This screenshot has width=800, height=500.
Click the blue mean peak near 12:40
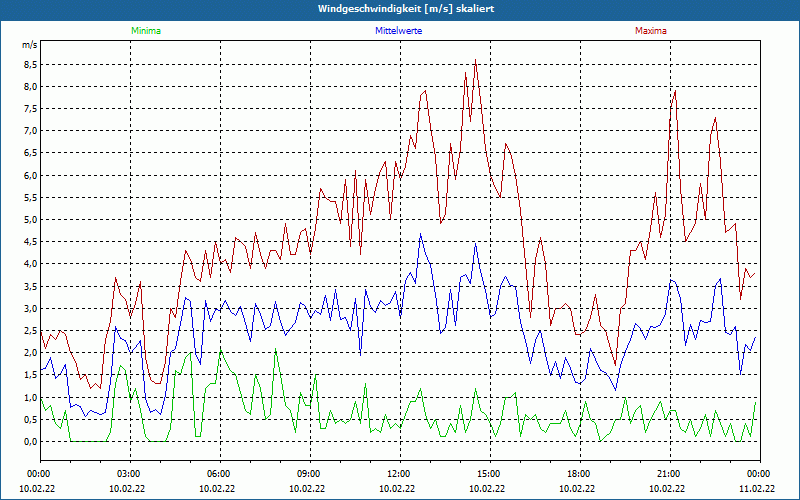point(420,234)
